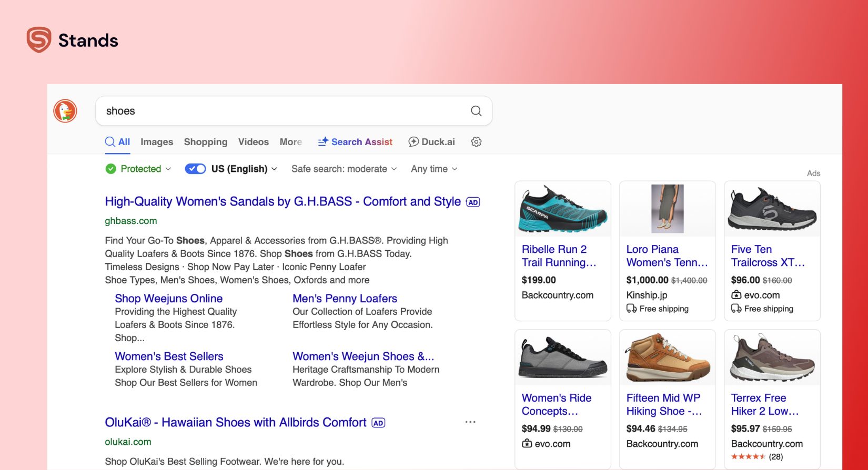Open the Duck.ai tab

click(x=432, y=142)
